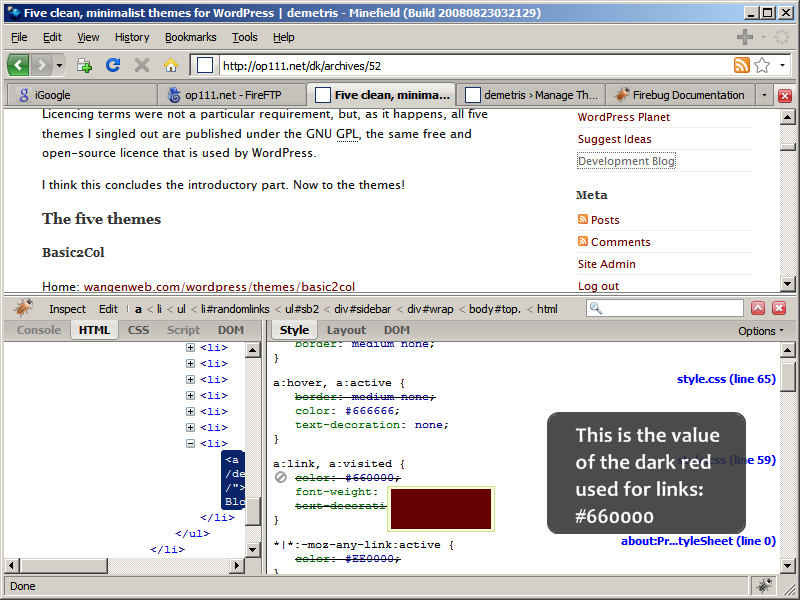This screenshot has height=600, width=800.
Task: Select li#randomlinks in the breadcrumb path
Action: pos(235,309)
